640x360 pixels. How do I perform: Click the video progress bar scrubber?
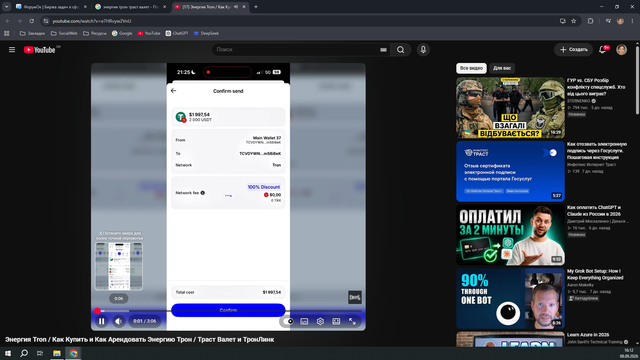coord(98,311)
